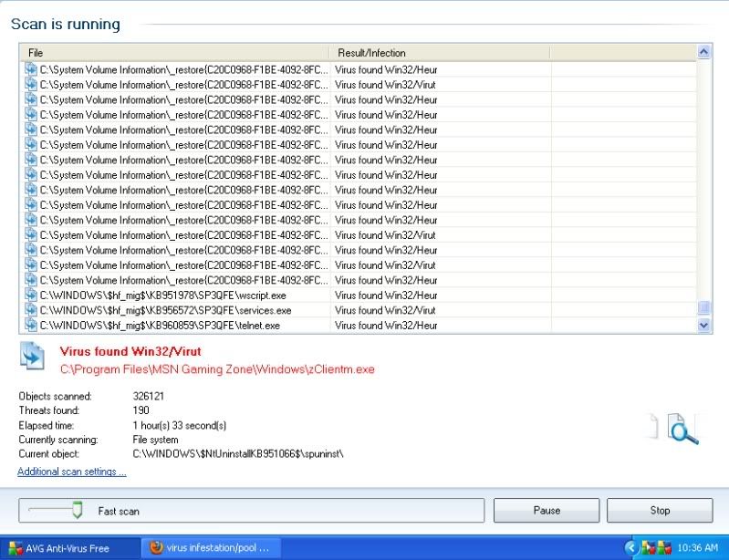Click the results list scroll-down arrow
Image resolution: width=729 pixels, height=560 pixels.
point(703,325)
